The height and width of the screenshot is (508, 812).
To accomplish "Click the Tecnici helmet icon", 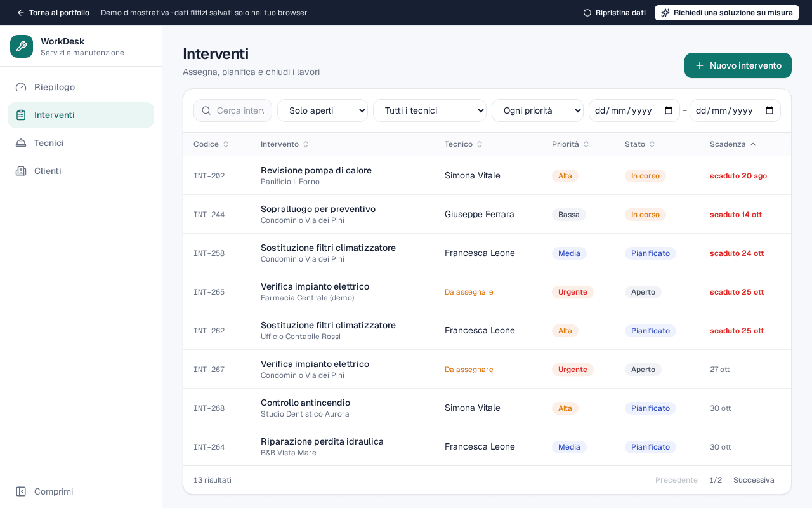I will click(x=21, y=143).
